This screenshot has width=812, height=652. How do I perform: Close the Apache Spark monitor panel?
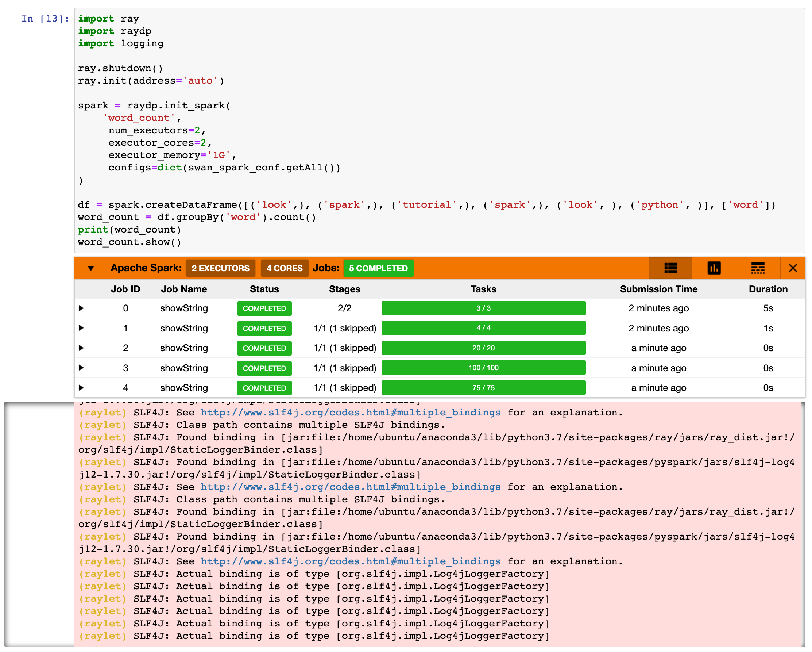(793, 268)
